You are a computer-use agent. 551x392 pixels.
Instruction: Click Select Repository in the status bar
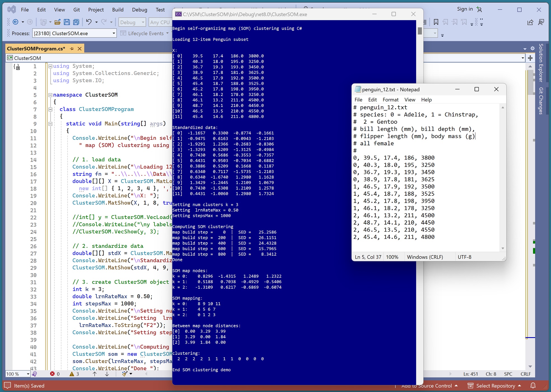pos(495,386)
